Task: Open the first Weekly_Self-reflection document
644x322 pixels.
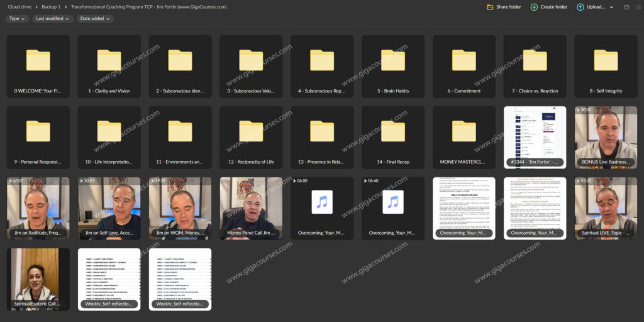Action: coord(109,279)
